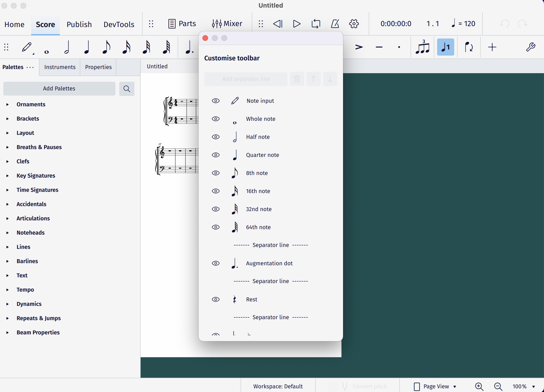Switch to the Publish tab
This screenshot has height=392, width=544.
(x=79, y=24)
